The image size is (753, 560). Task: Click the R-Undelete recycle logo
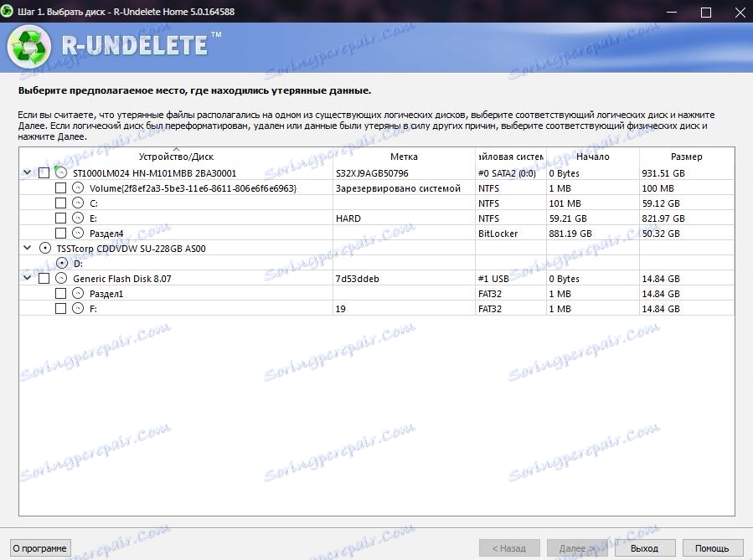pyautogui.click(x=29, y=47)
